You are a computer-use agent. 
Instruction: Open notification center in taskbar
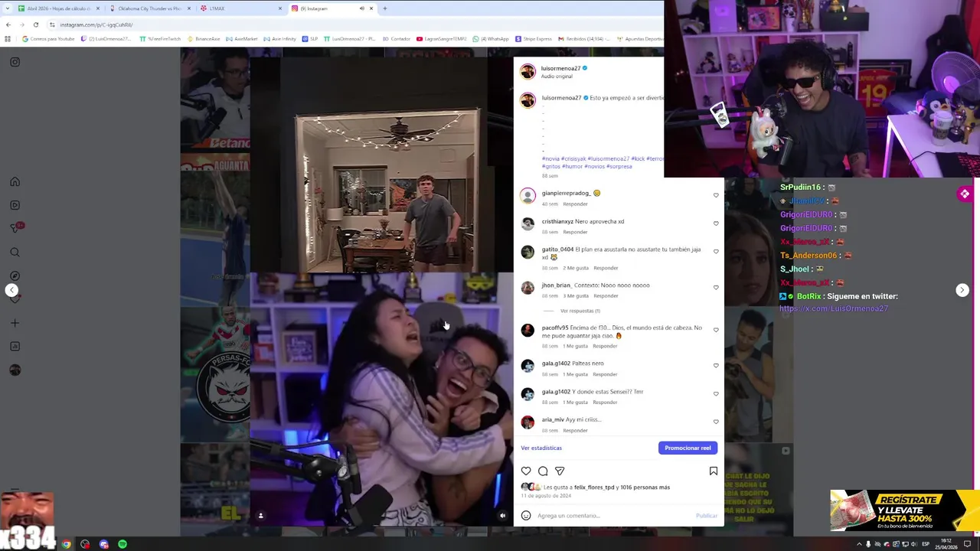pos(968,544)
